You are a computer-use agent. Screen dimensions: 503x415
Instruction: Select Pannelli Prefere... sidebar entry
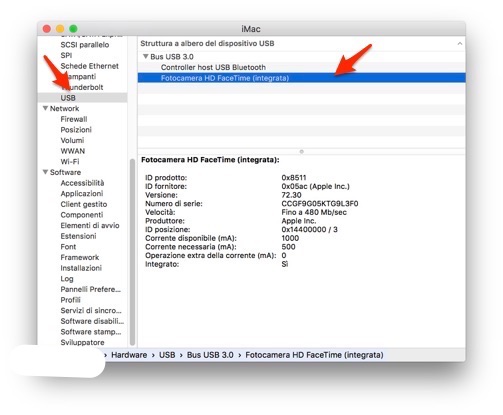(x=90, y=289)
